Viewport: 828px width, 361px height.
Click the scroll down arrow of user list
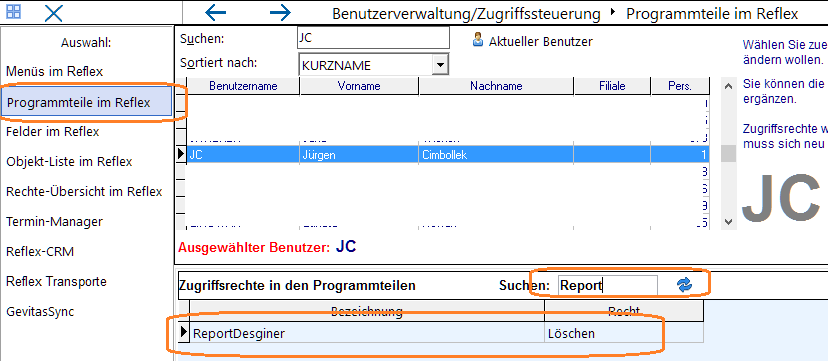(729, 222)
